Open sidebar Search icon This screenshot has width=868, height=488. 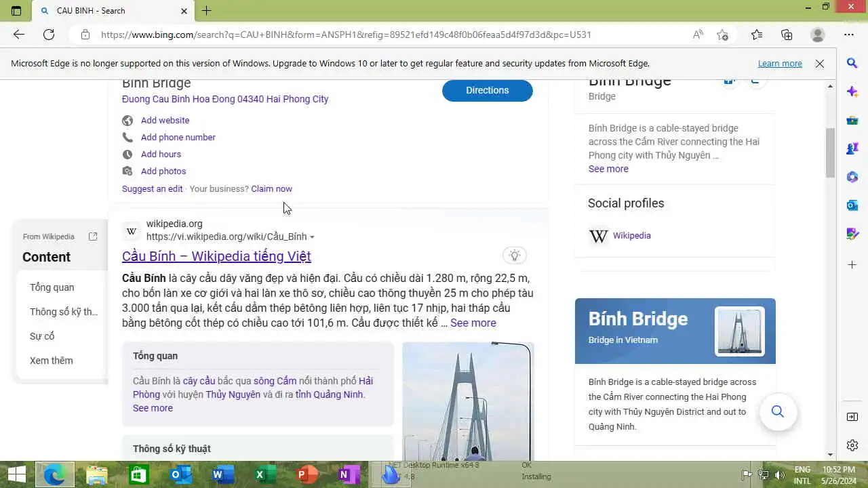(x=852, y=63)
